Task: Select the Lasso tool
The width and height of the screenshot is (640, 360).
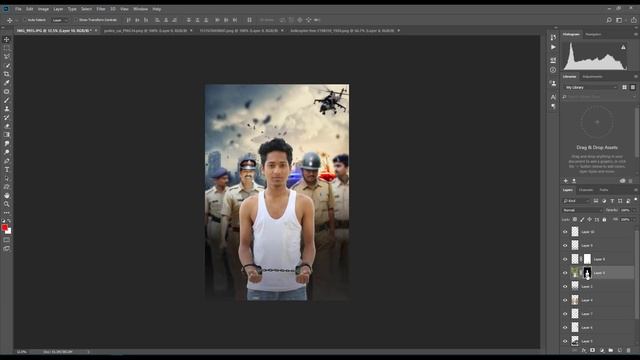Action: click(7, 57)
